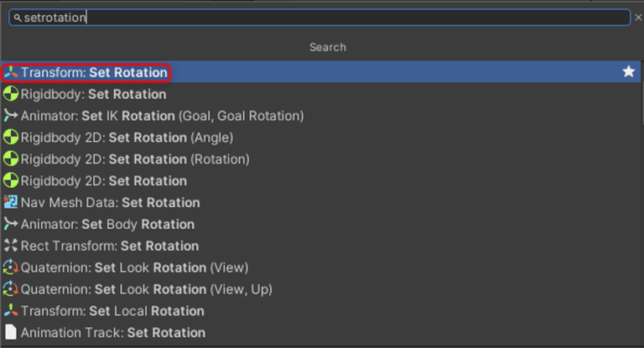
Task: Select Nav Mesh Data: Set Rotation
Action: point(110,203)
